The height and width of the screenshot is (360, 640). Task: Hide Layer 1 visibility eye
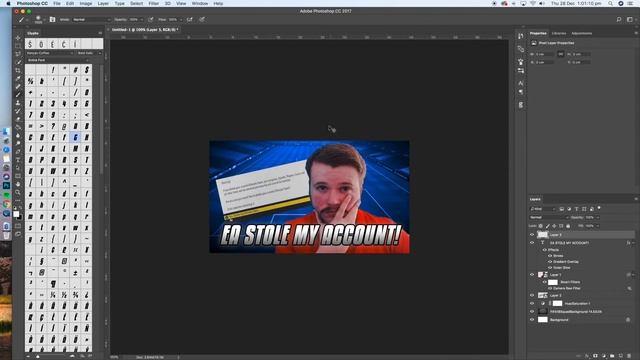532,275
